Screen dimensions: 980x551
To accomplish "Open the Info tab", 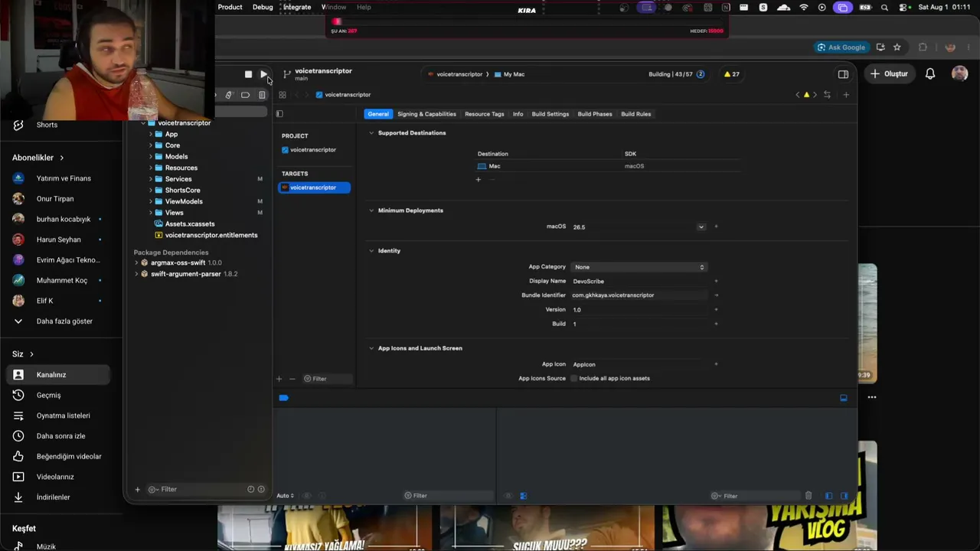I will tap(518, 114).
